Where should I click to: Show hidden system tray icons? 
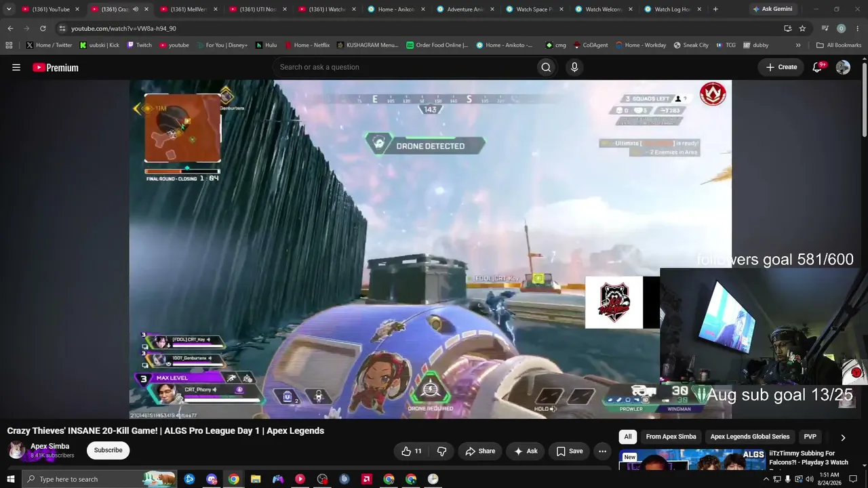pos(766,479)
